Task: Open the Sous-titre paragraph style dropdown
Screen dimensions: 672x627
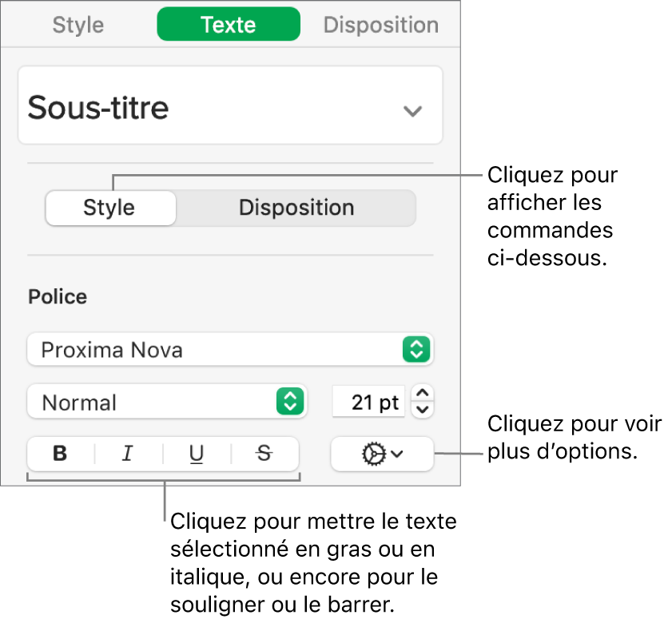Action: [230, 105]
